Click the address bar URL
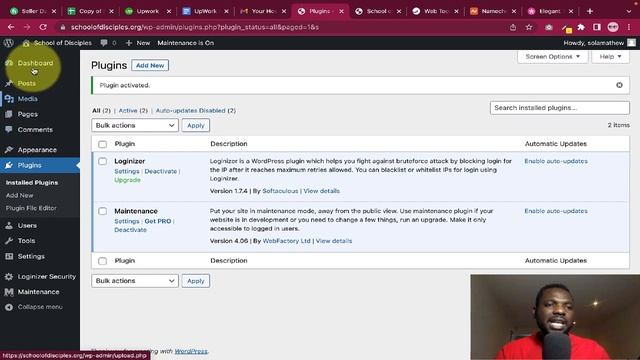Screen dimensions: 640x360 195,27
